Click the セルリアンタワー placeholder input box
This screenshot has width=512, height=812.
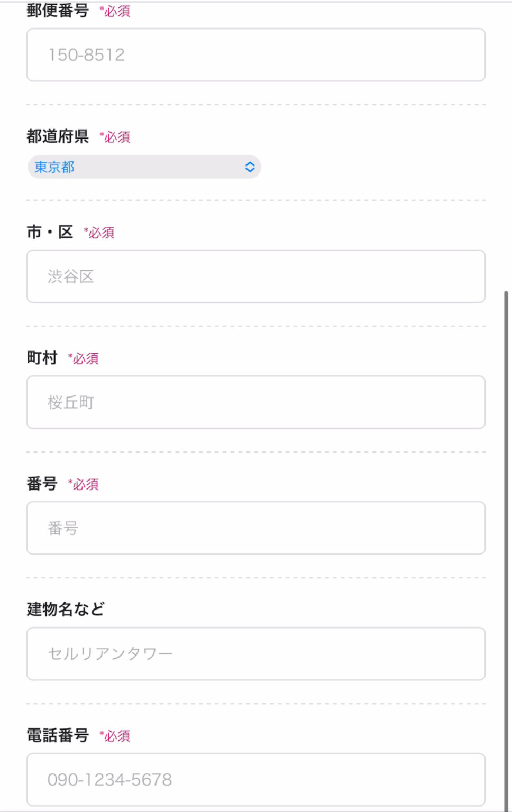(x=256, y=653)
